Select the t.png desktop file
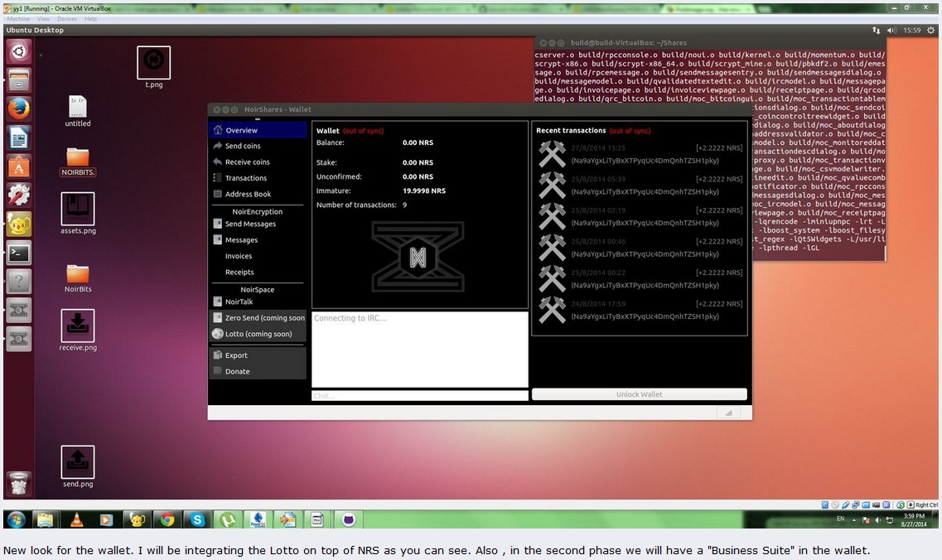This screenshot has height=560, width=942. pos(154,67)
